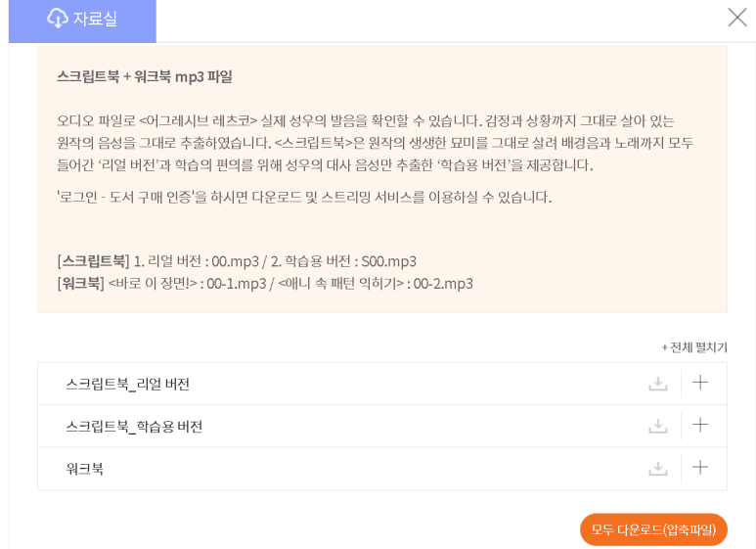Click the bold [스크립트북] label in the notice
The image size is (756, 549).
[x=93, y=261]
